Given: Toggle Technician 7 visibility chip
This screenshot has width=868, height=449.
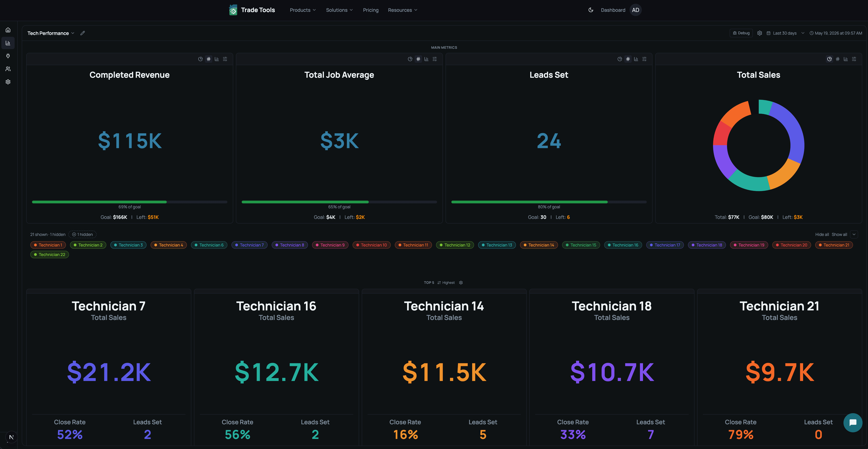Looking at the screenshot, I should pos(249,245).
